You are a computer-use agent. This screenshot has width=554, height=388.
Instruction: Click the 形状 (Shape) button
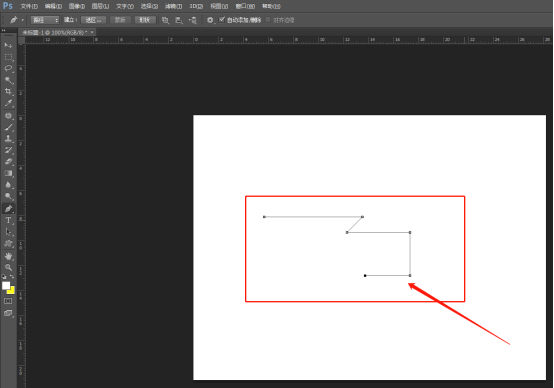tap(145, 20)
